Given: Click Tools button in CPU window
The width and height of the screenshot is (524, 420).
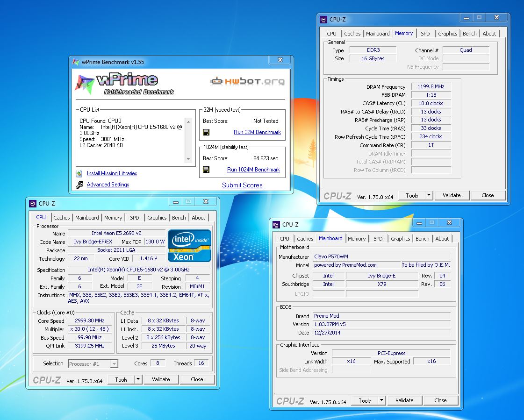Looking at the screenshot, I should (122, 379).
